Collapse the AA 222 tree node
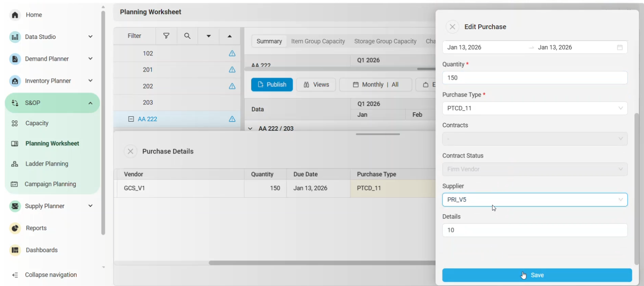The height and width of the screenshot is (286, 644). (131, 119)
